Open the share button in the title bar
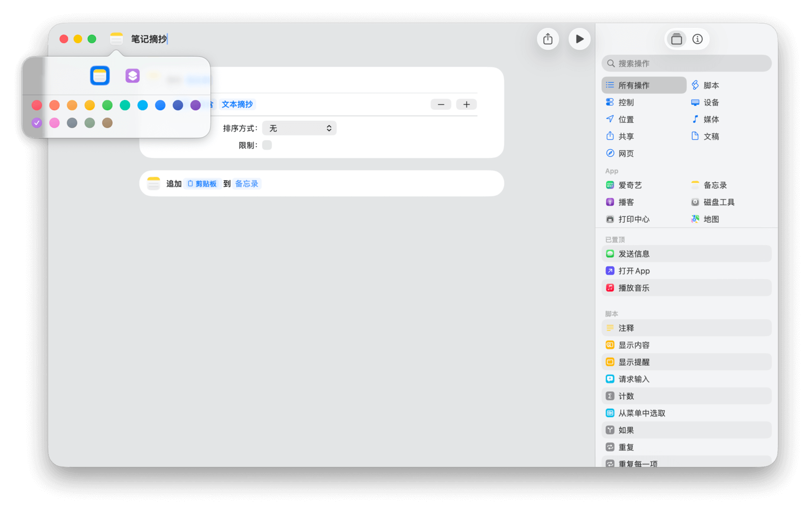Image resolution: width=812 pixels, height=512 pixels. click(548, 39)
